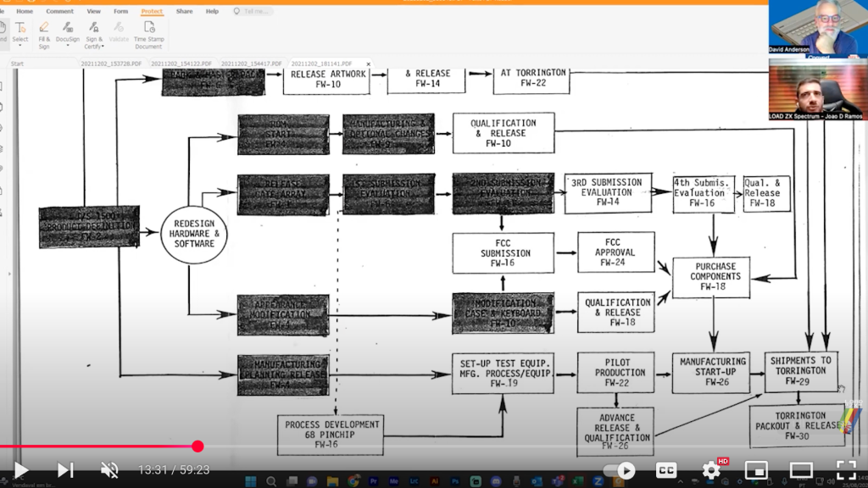Click the Sign & Certify icon
Screen dimensions: 868x488
pyautogui.click(x=93, y=27)
